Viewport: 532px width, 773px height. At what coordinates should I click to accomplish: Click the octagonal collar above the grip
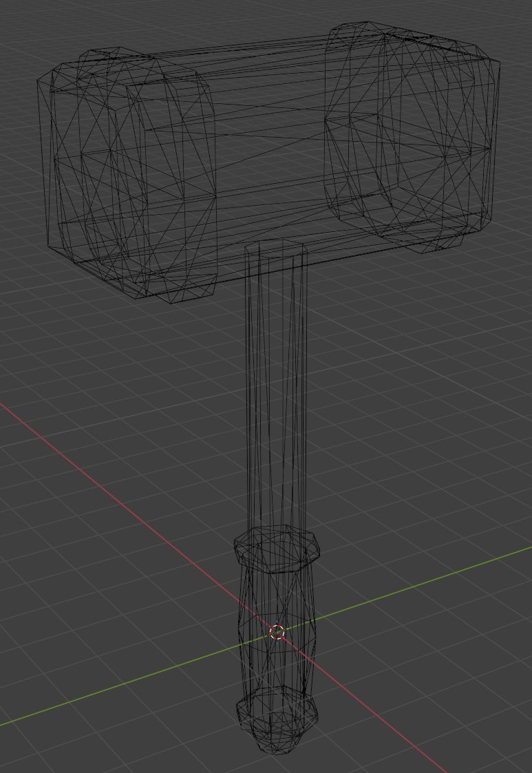pyautogui.click(x=277, y=549)
